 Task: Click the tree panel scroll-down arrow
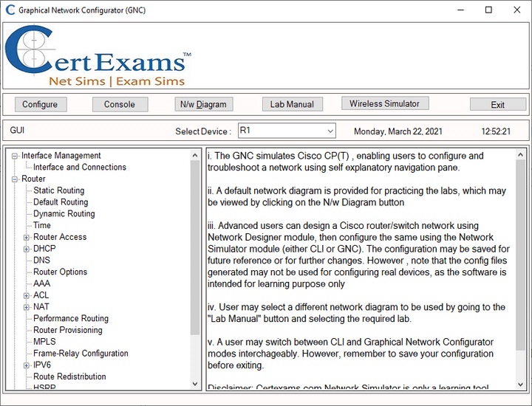click(195, 384)
